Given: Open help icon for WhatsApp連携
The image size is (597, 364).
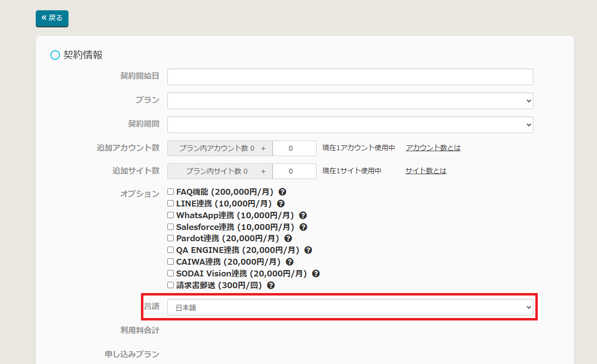Looking at the screenshot, I should [303, 215].
